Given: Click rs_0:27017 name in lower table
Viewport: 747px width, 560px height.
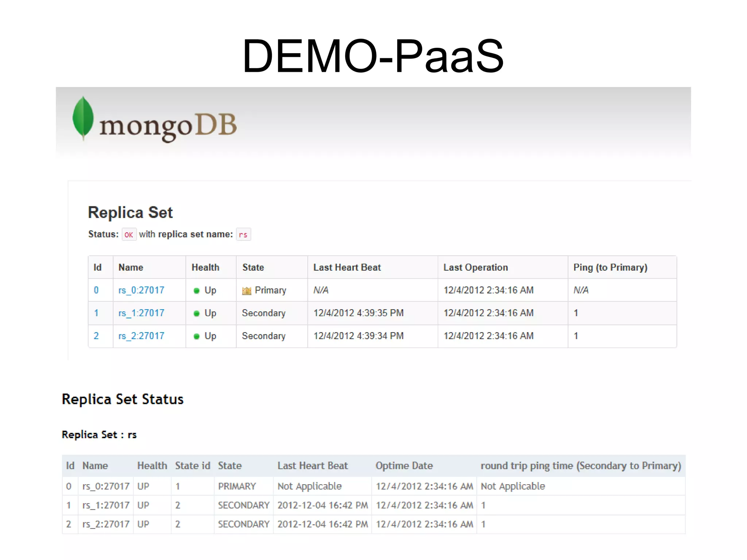Looking at the screenshot, I should (106, 486).
